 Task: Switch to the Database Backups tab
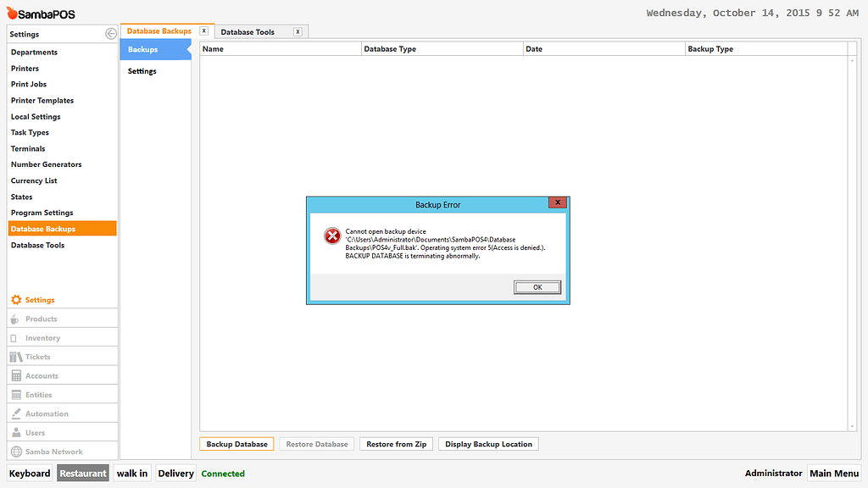[x=159, y=31]
